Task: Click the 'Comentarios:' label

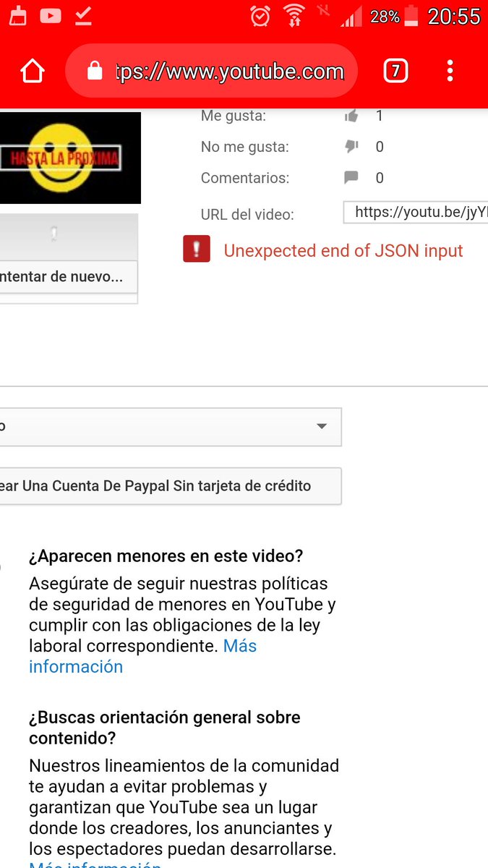Action: point(245,178)
